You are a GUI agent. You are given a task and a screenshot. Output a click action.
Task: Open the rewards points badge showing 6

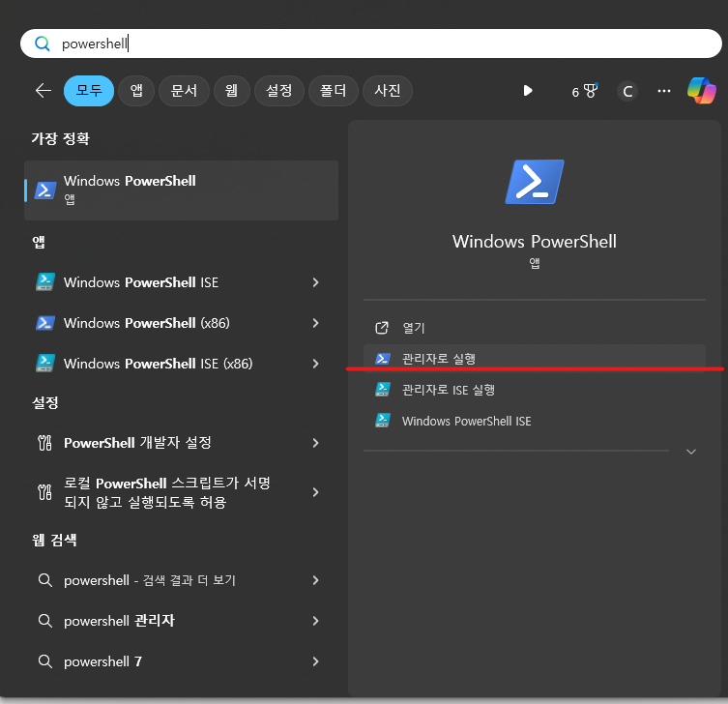click(x=585, y=92)
